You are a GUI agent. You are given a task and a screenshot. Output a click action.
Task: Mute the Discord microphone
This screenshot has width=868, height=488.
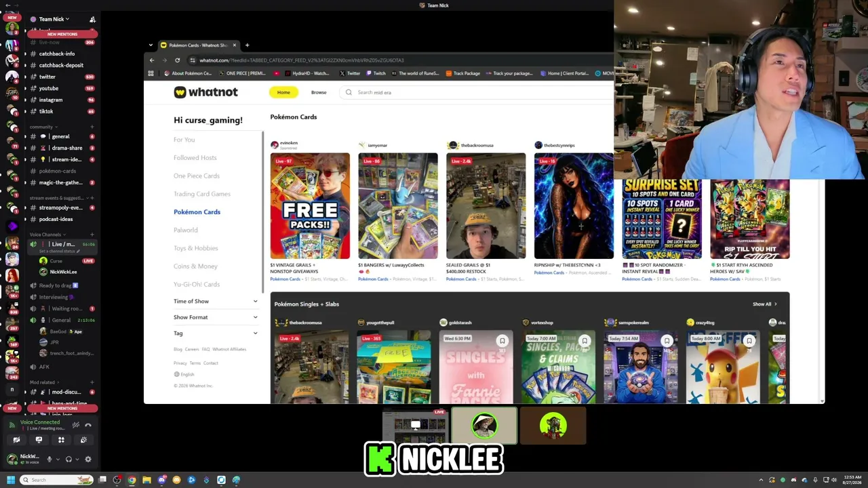pyautogui.click(x=49, y=460)
